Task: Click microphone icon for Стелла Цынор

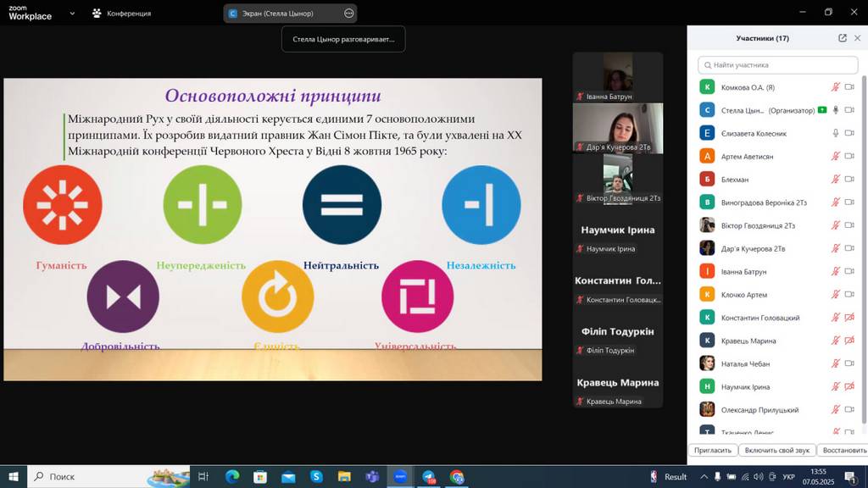Action: click(835, 110)
